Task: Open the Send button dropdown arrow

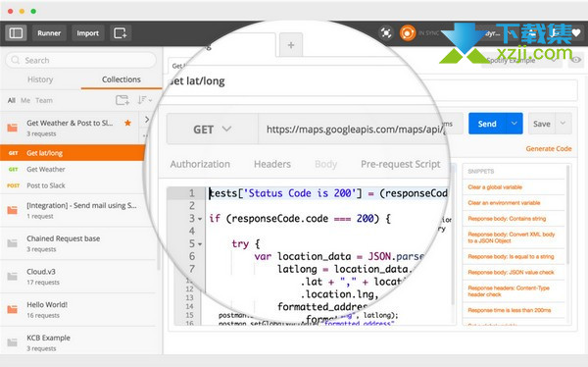Action: (x=514, y=124)
